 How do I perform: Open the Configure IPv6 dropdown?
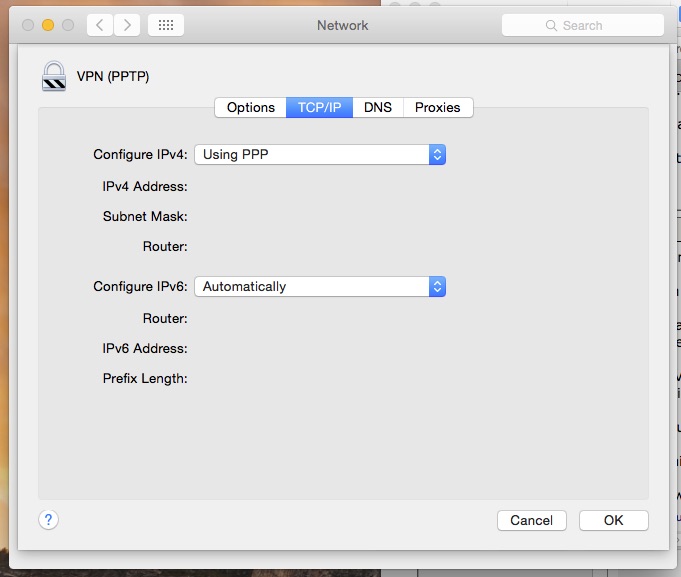(x=320, y=287)
